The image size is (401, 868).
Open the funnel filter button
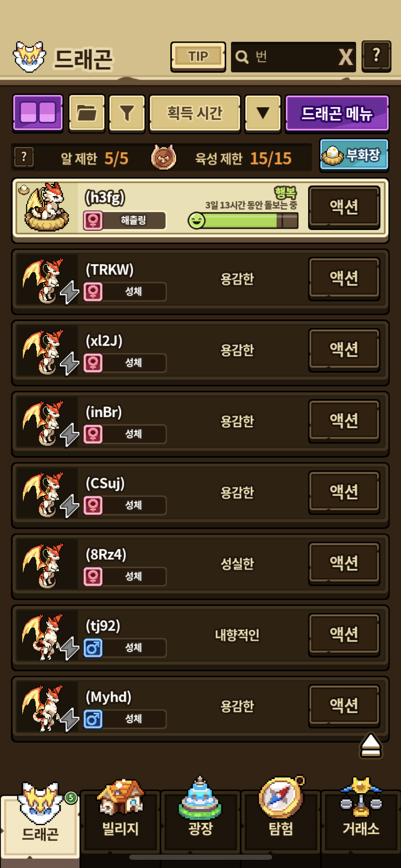[127, 113]
